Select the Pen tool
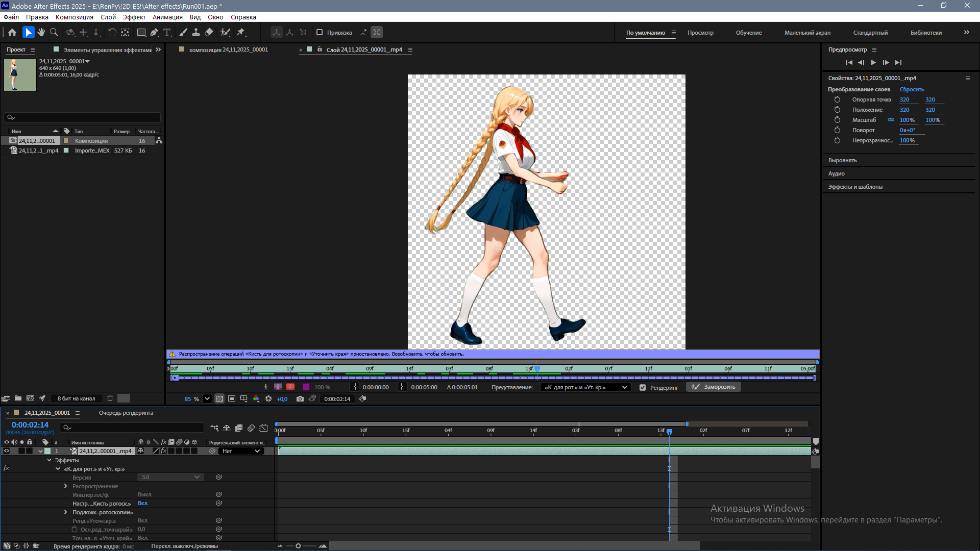This screenshot has height=551, width=980. [x=154, y=32]
